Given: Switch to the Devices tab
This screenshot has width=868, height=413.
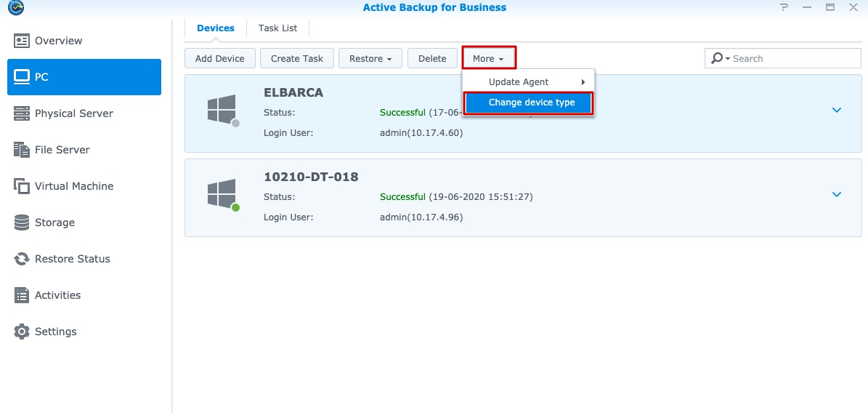Looking at the screenshot, I should (x=216, y=28).
